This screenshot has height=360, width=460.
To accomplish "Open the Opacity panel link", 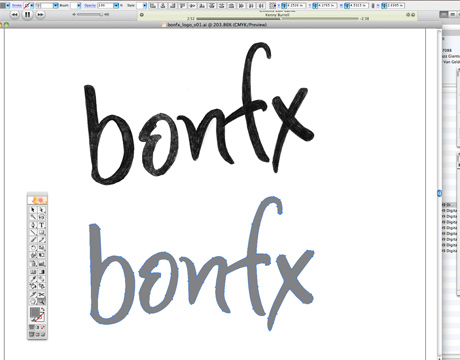I will [x=90, y=5].
